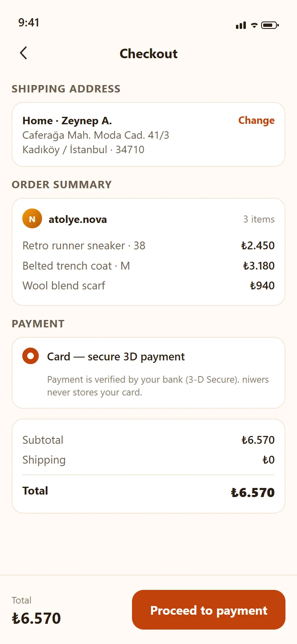Tap the back arrow icon
Screen dimensions: 297x644
24,53
